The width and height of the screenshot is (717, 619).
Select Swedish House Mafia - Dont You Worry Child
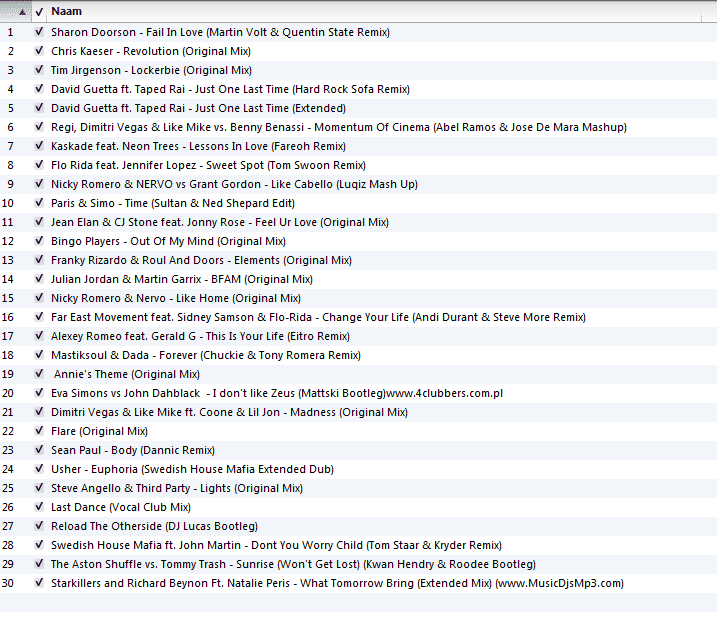276,545
